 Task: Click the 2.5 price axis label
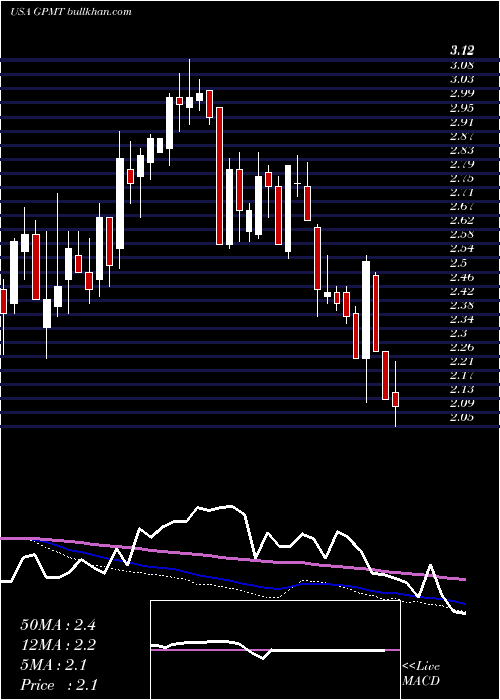point(459,262)
